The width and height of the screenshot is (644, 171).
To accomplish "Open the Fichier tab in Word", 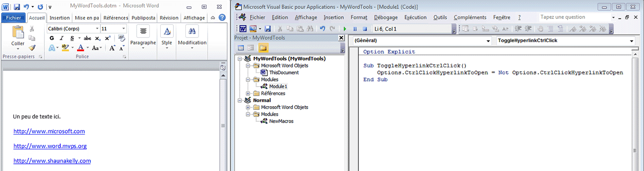I will click(x=13, y=18).
